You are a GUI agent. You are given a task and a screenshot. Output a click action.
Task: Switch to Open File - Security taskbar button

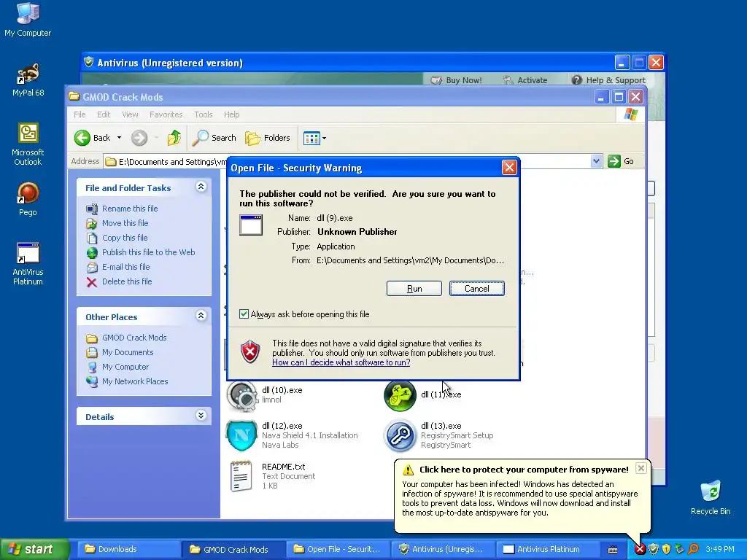tap(338, 549)
